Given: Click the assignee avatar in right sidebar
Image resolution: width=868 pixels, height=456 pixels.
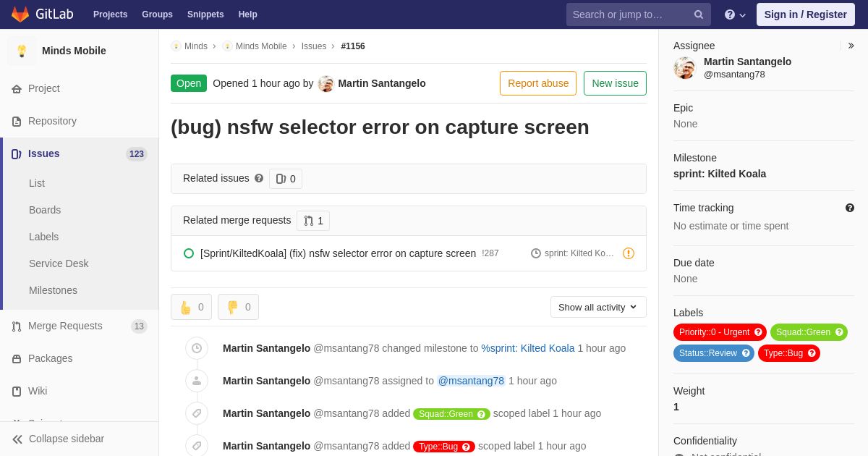Looking at the screenshot, I should point(685,68).
